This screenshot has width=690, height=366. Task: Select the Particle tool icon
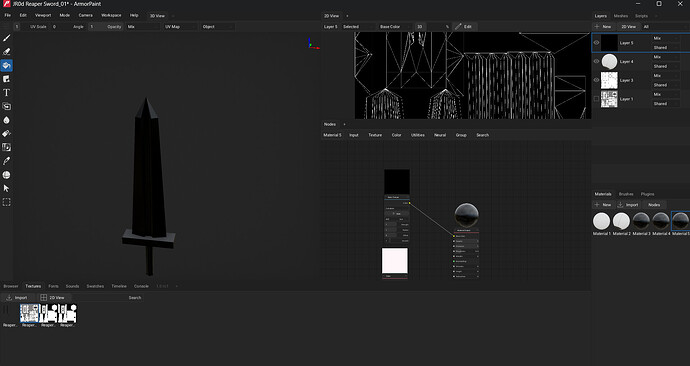6,147
